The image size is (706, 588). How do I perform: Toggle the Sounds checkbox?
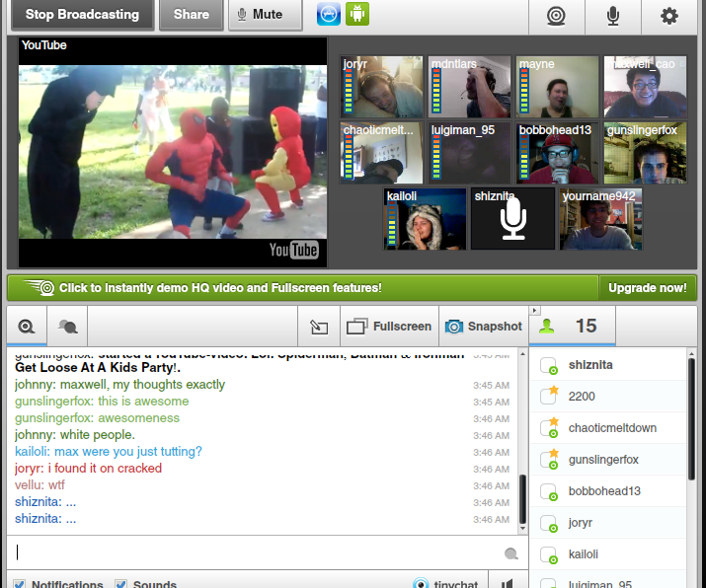(x=120, y=584)
